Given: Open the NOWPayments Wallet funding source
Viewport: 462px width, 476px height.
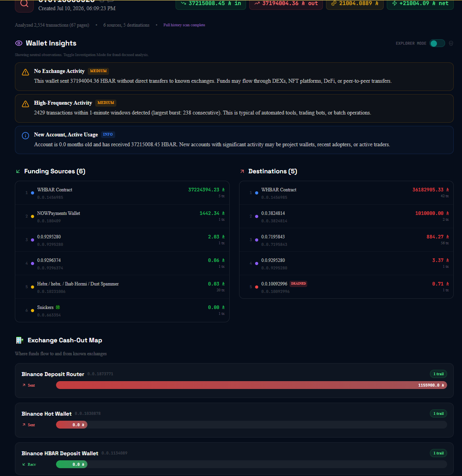Looking at the screenshot, I should click(x=122, y=216).
